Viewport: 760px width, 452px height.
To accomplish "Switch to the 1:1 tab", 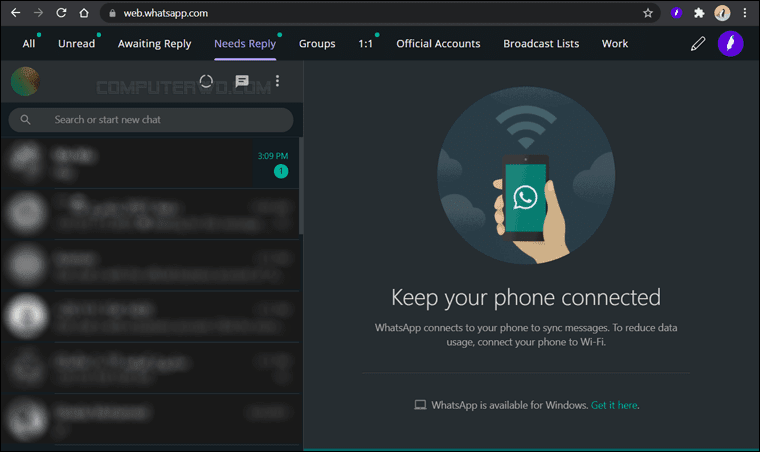I will tap(365, 44).
